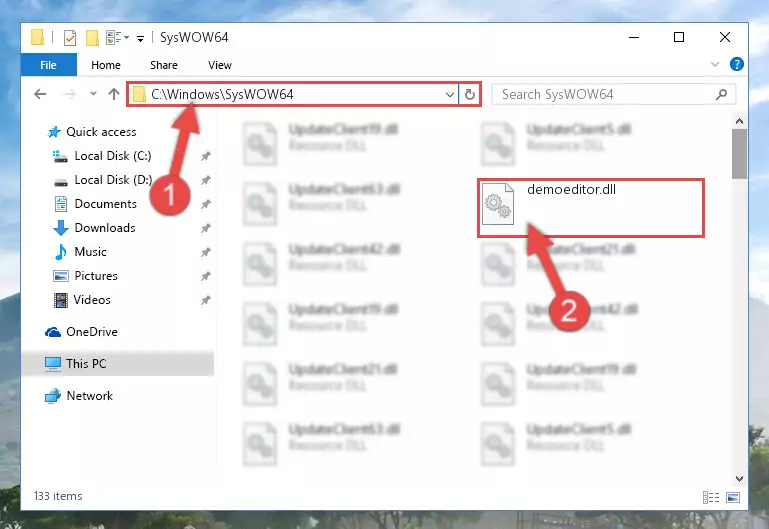Maximize the SysWOW64 window
Viewport: 769px width, 529px height.
click(679, 37)
